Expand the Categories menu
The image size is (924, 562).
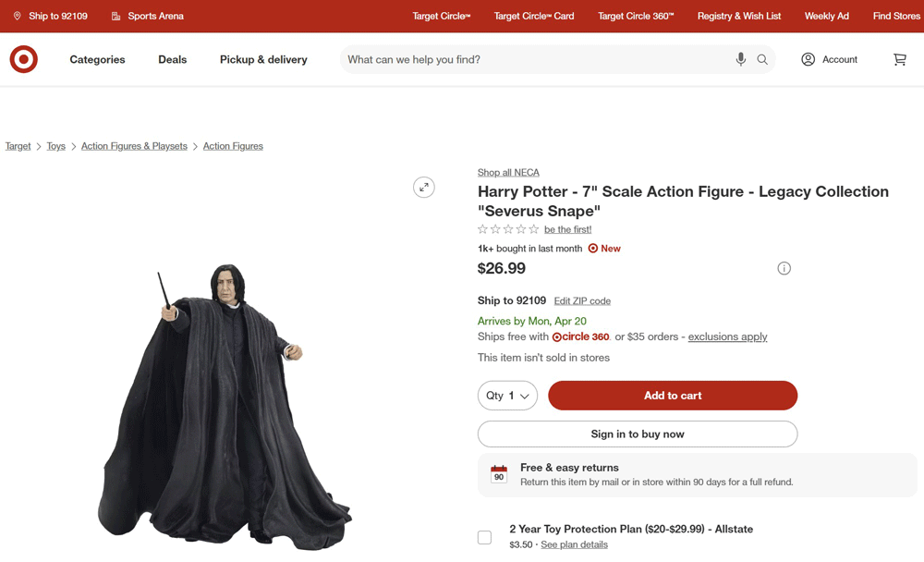coord(97,59)
